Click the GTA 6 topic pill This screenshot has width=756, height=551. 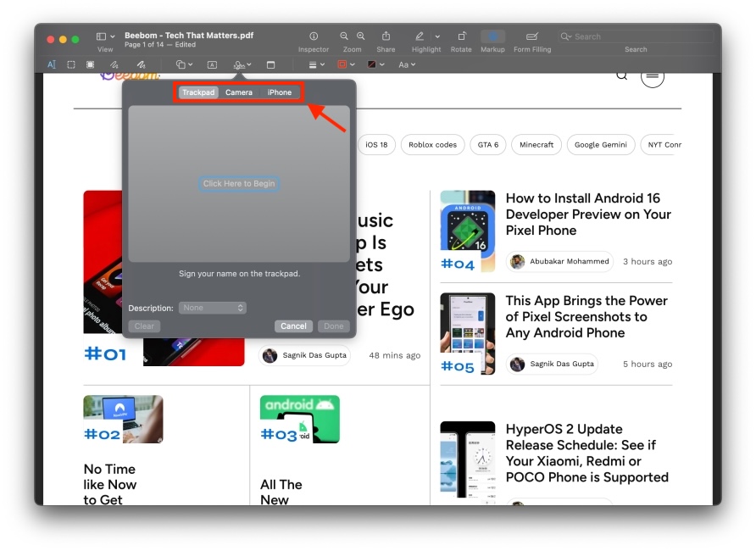point(488,145)
